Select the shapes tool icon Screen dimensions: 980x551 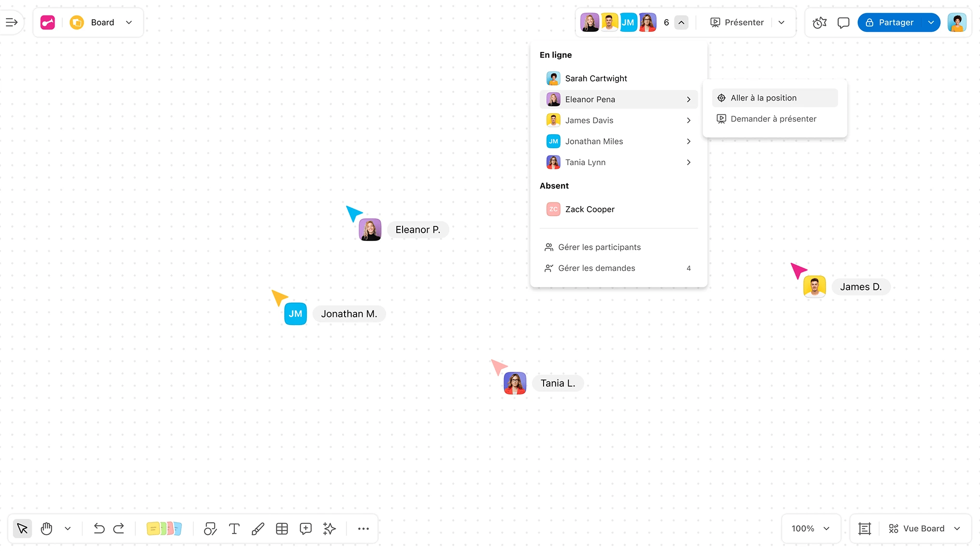tap(210, 528)
